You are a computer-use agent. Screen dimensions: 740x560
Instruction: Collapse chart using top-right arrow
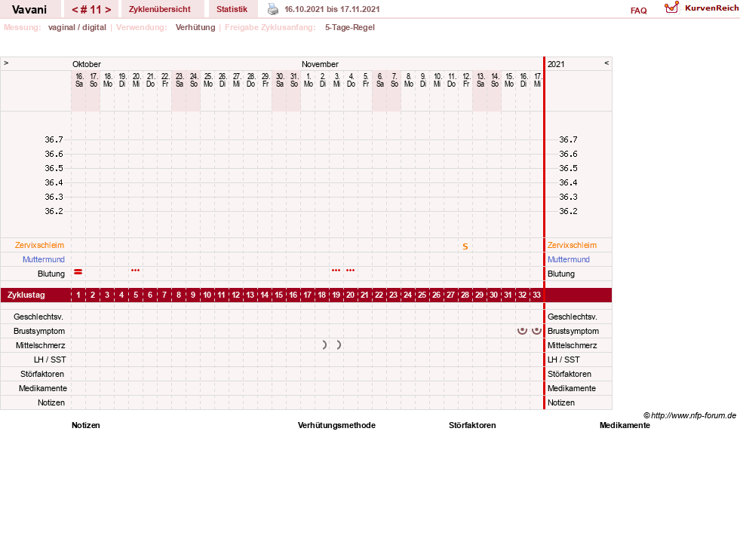(x=606, y=63)
